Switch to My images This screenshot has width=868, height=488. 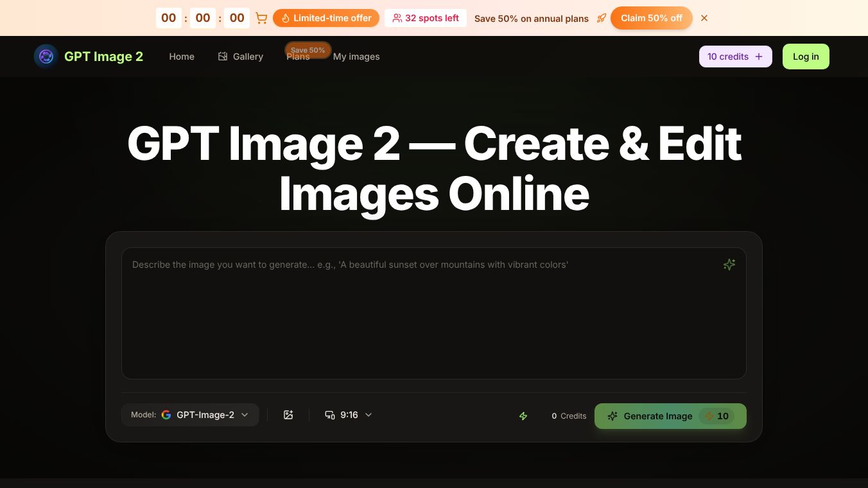(356, 57)
